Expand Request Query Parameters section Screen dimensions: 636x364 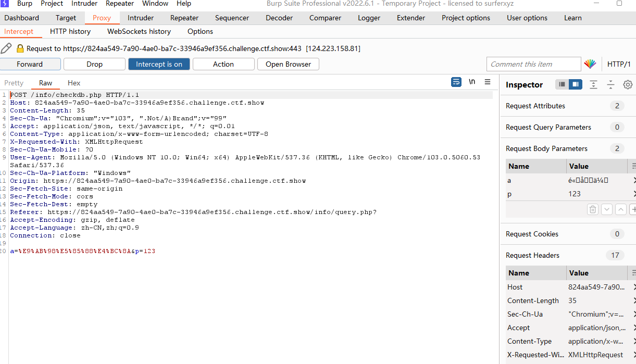pyautogui.click(x=568, y=127)
